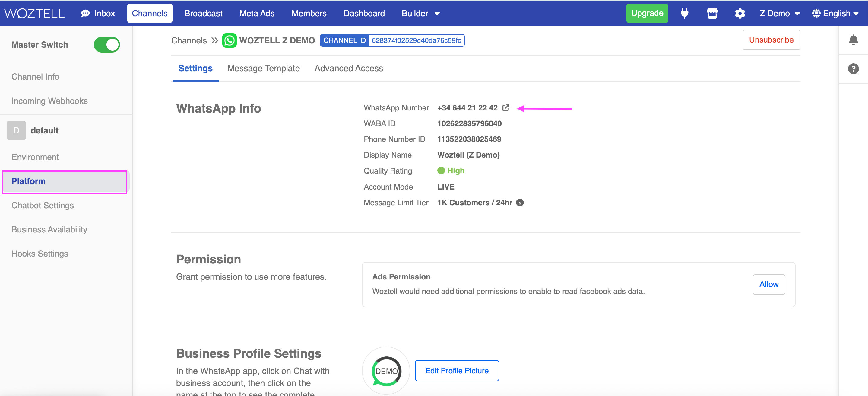Image resolution: width=868 pixels, height=396 pixels.
Task: Click the Phone Number ID 113522038025469
Action: (x=469, y=139)
